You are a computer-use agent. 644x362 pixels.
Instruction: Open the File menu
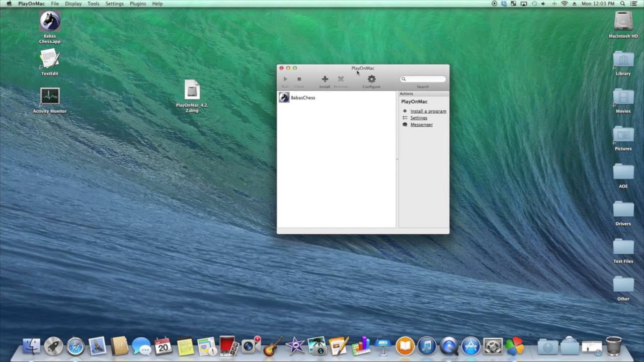coord(55,4)
